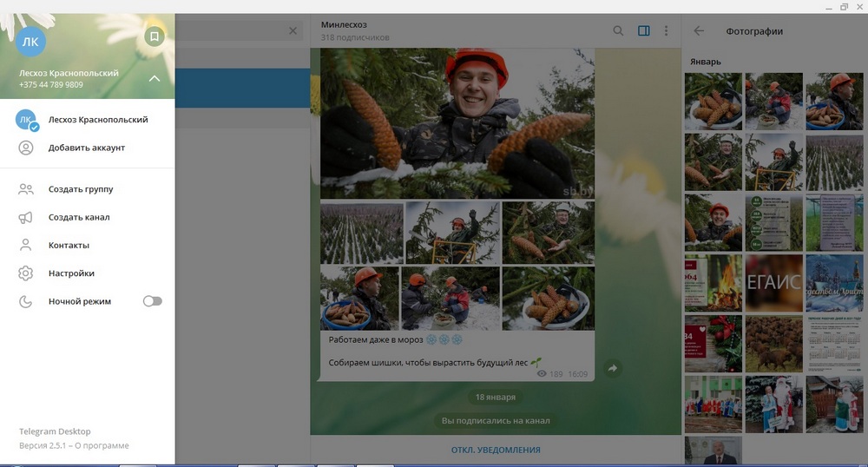Open large photo of smiling worker with cones

point(457,123)
